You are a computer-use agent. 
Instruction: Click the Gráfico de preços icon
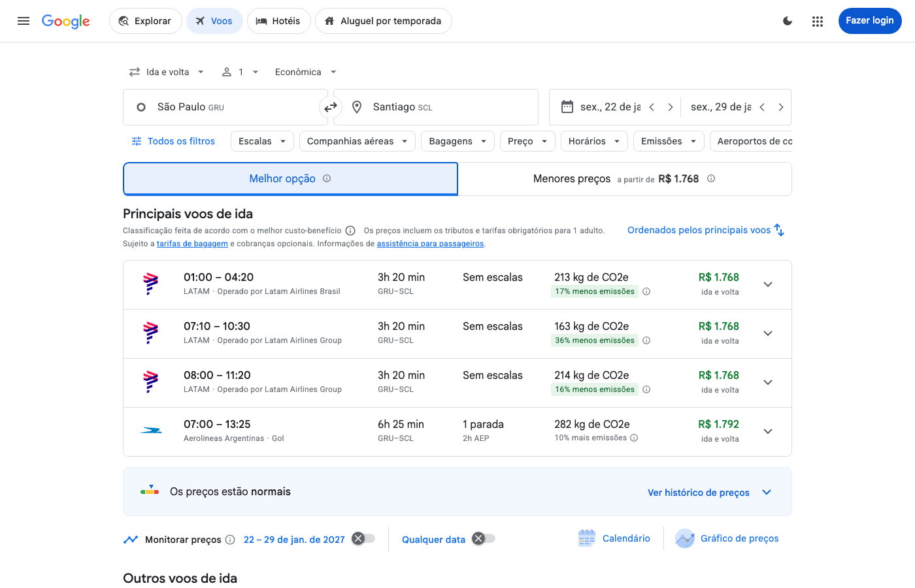685,538
